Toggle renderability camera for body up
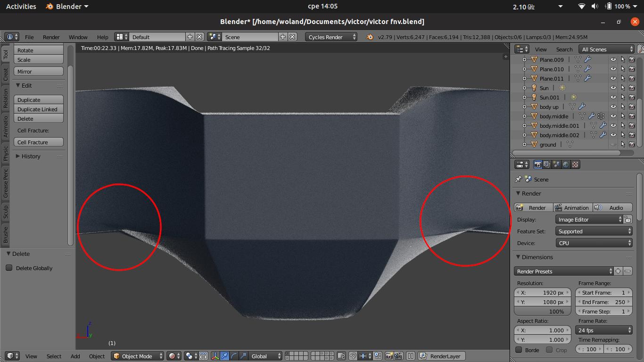The height and width of the screenshot is (362, 644). [x=632, y=107]
